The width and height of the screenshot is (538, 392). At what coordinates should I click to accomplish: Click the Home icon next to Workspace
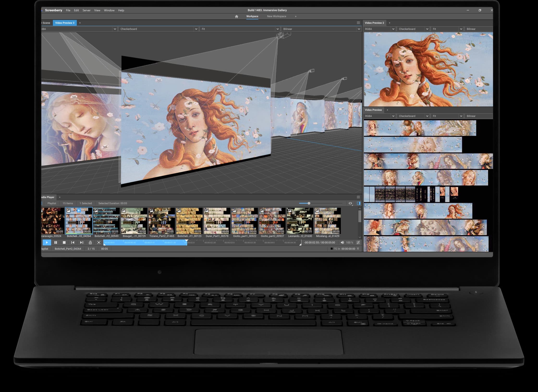pyautogui.click(x=237, y=16)
